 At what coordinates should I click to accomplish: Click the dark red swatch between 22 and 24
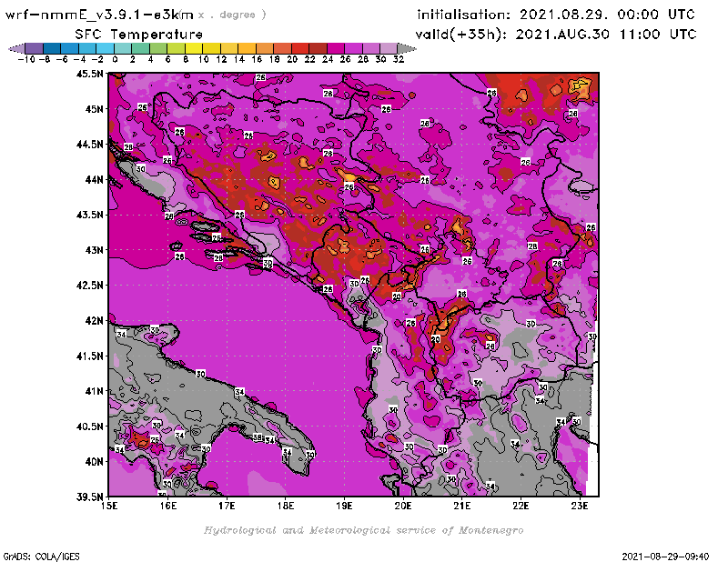(x=318, y=48)
